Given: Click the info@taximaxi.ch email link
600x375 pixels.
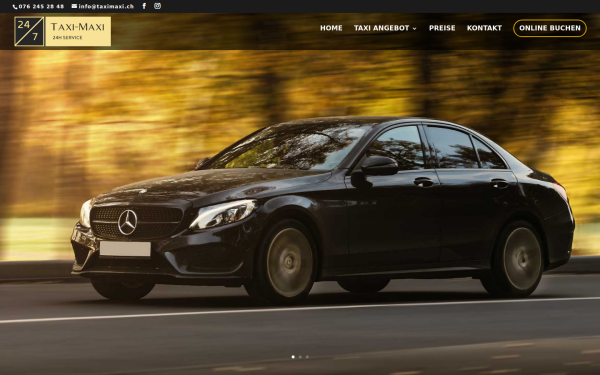Looking at the screenshot, I should 106,7.
